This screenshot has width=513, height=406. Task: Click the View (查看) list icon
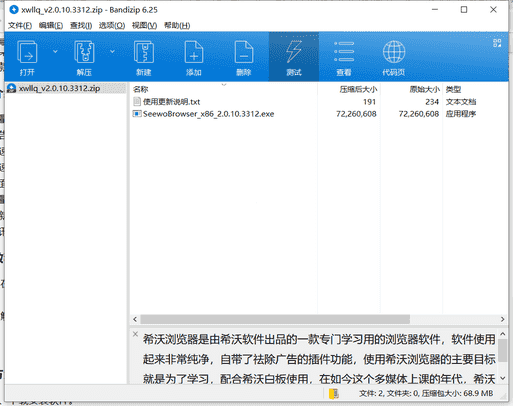344,52
